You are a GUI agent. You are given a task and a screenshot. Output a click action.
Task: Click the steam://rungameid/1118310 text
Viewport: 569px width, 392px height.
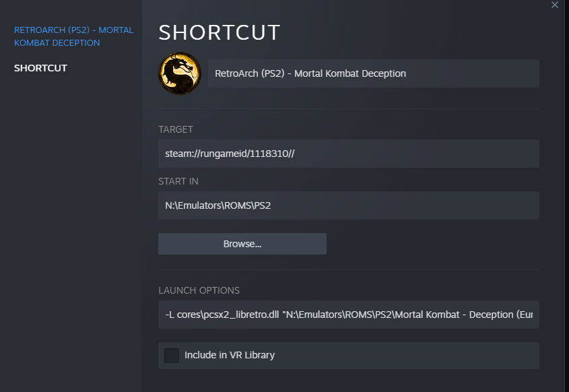229,154
